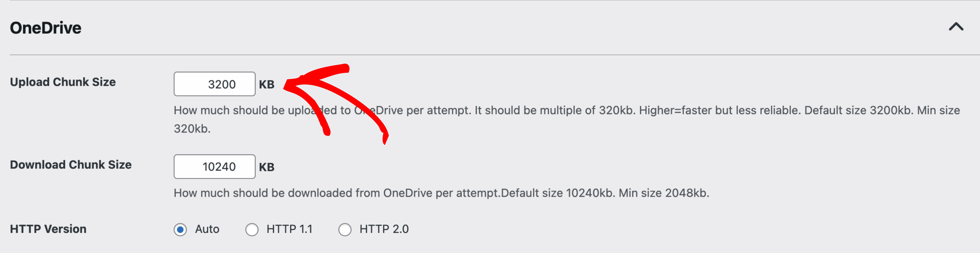980x253 pixels.
Task: Click the trailing 320kb. text line
Action: click(x=192, y=129)
